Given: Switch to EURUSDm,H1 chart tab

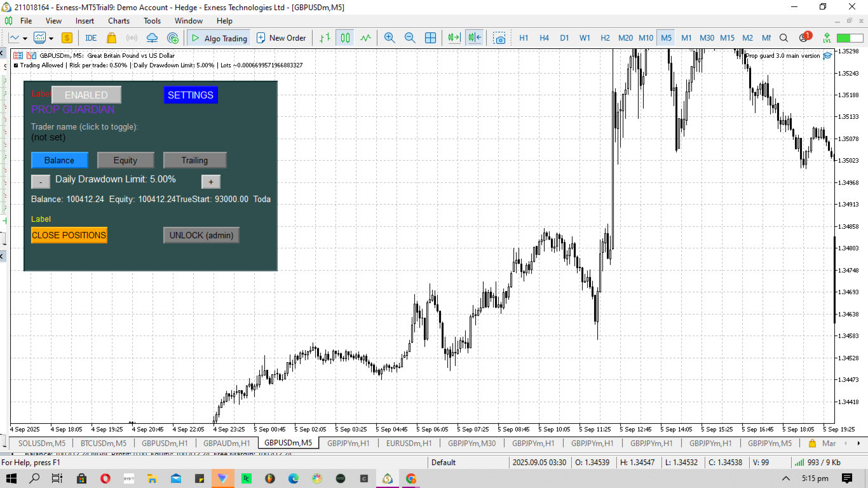Looking at the screenshot, I should 409,444.
